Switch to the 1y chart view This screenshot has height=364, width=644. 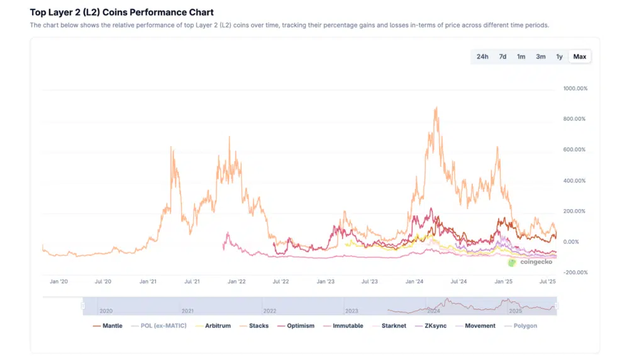click(x=559, y=57)
